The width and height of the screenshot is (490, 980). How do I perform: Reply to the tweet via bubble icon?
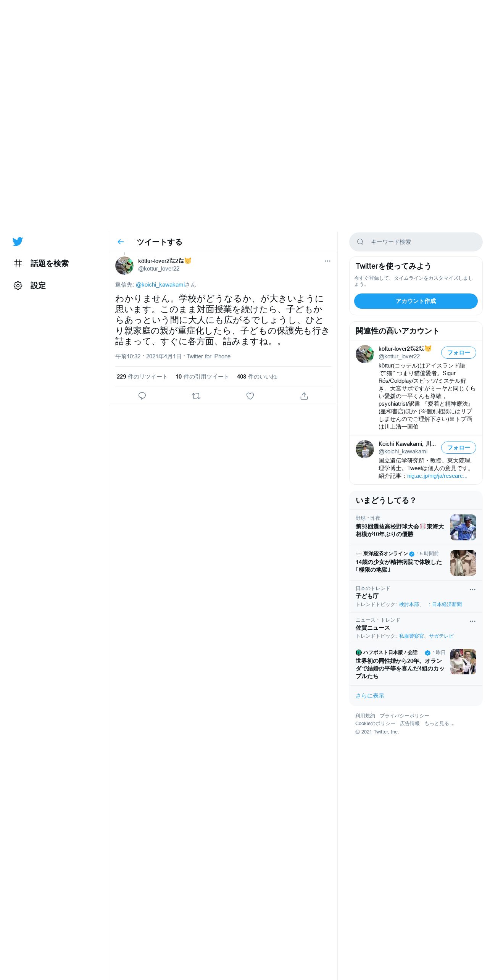click(x=142, y=396)
